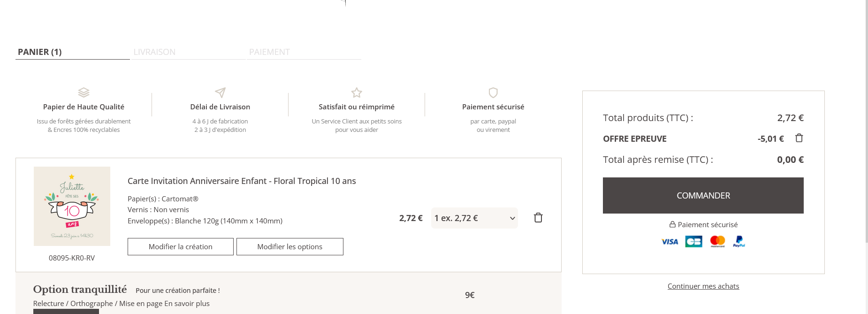The image size is (868, 314).
Task: Click the Mastercard logo
Action: point(717,242)
